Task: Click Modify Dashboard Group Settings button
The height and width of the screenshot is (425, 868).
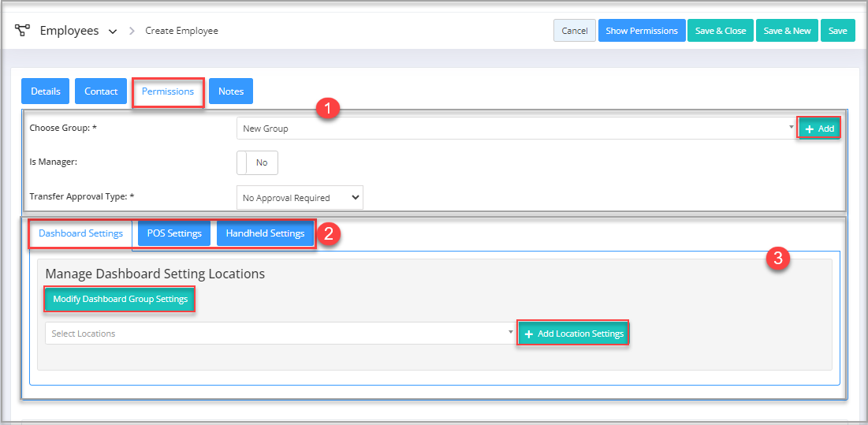Action: [120, 299]
